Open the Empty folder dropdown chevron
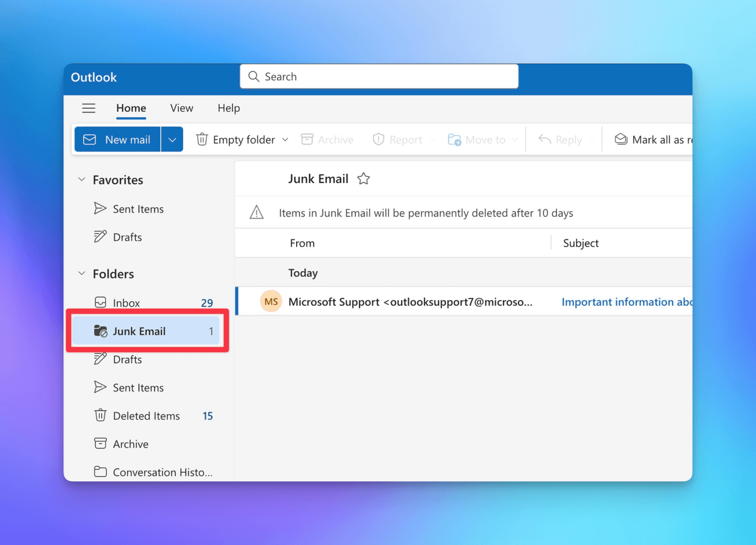 [x=285, y=140]
